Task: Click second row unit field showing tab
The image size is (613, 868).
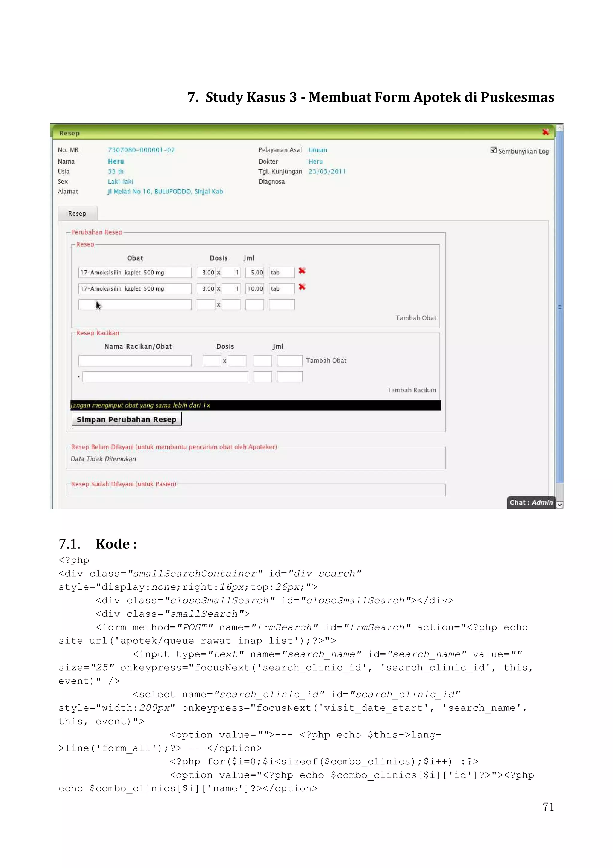Action: [x=281, y=288]
